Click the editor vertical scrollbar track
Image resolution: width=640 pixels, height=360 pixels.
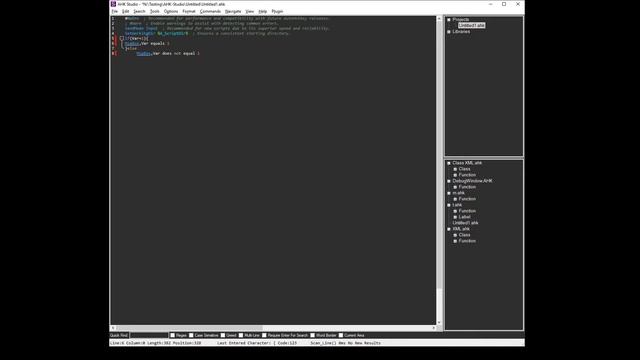point(439,304)
